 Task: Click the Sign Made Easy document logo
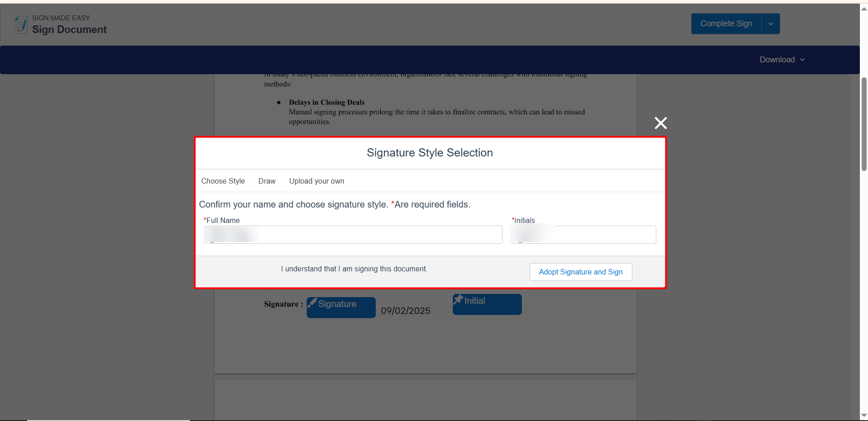point(21,25)
